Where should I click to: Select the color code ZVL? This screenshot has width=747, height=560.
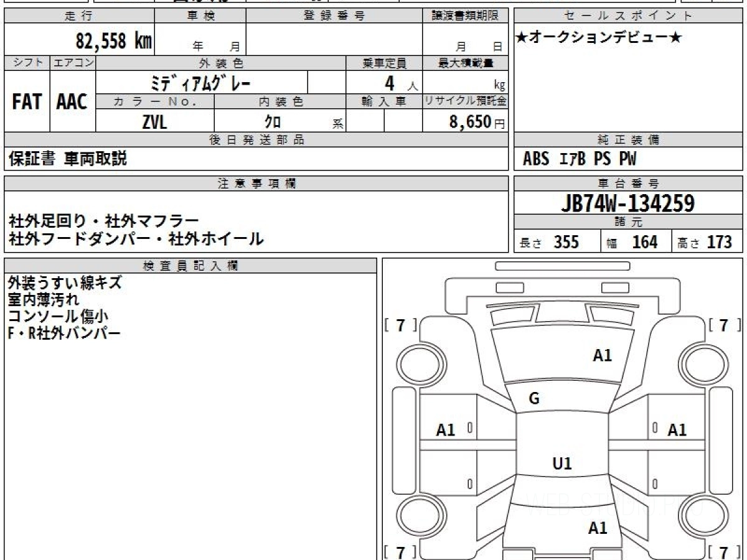click(154, 121)
